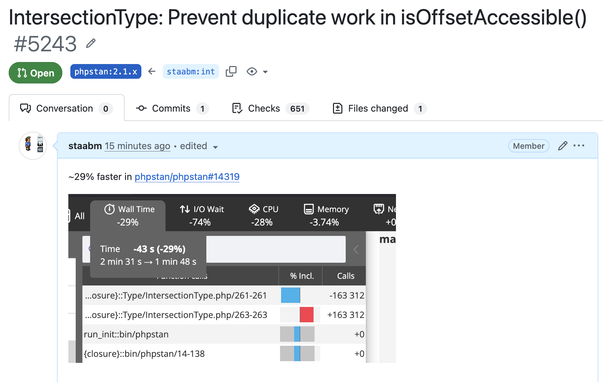Switch to the Checks tab

[270, 108]
